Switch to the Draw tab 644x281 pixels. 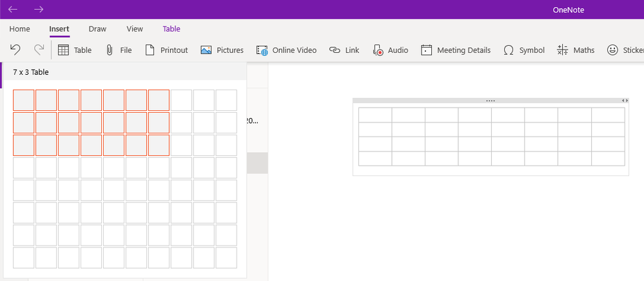coord(97,29)
